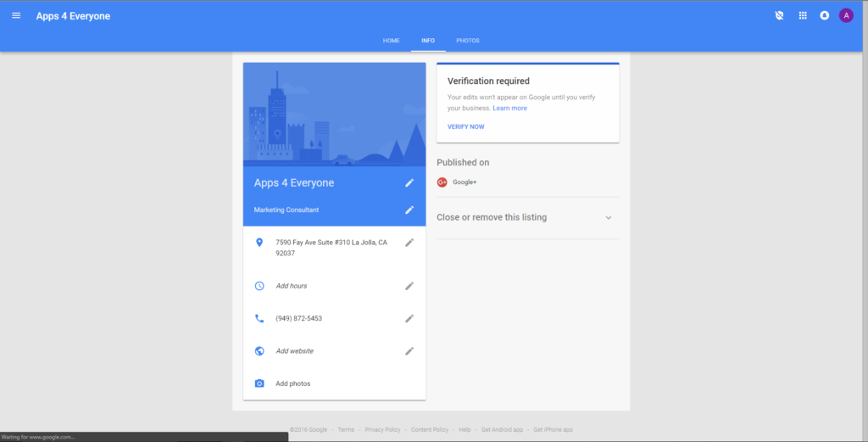Click Get iPhone app link
Image resolution: width=868 pixels, height=442 pixels.
tap(553, 430)
